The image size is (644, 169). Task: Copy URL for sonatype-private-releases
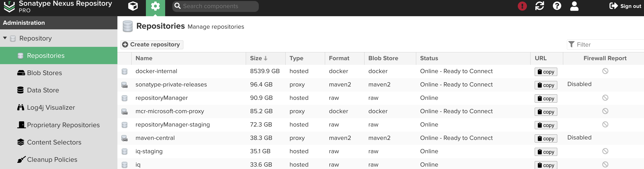pyautogui.click(x=546, y=85)
